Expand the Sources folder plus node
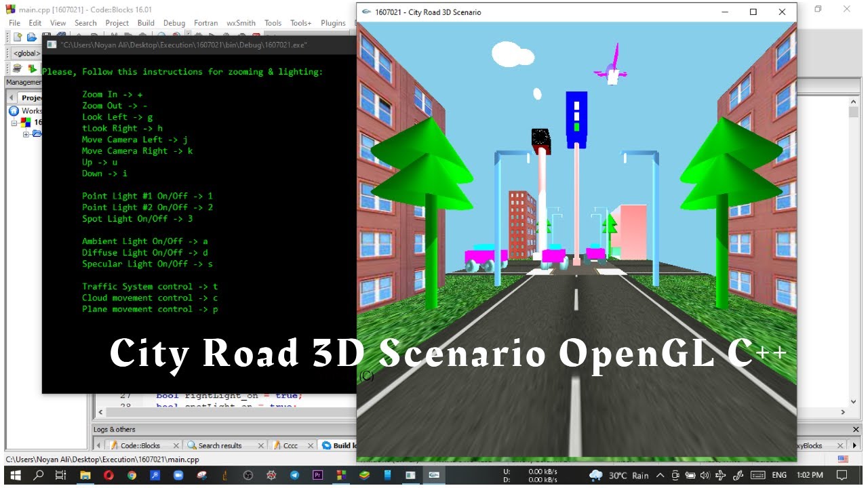 [26, 134]
